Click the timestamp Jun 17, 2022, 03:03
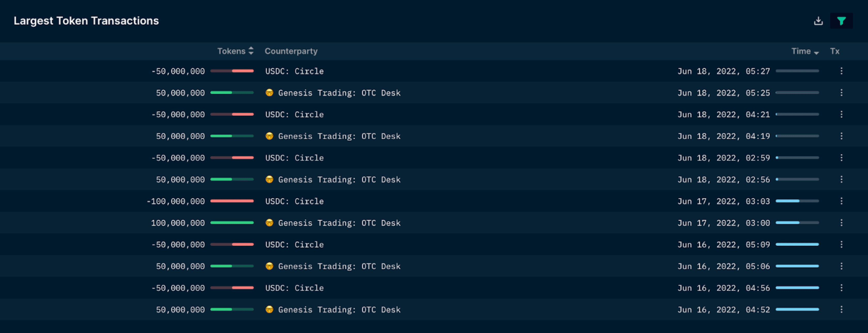868x333 pixels. [x=724, y=201]
